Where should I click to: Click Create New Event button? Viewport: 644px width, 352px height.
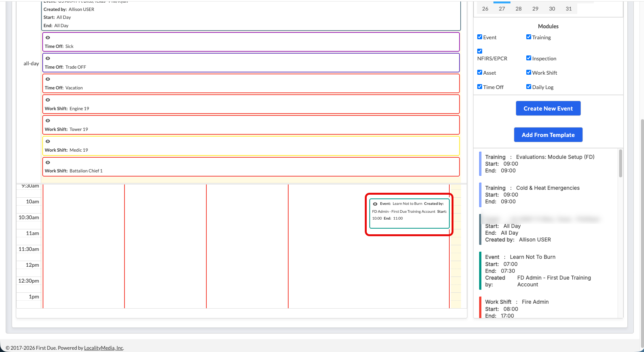(548, 108)
